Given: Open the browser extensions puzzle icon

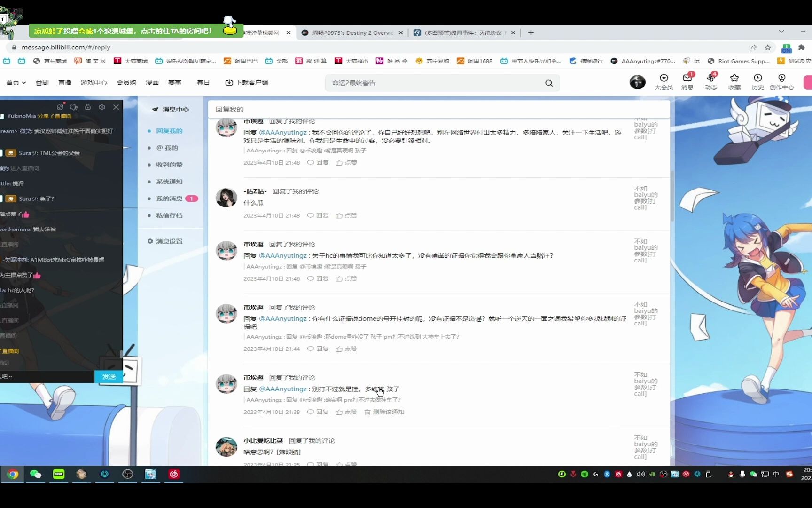Looking at the screenshot, I should coord(802,48).
